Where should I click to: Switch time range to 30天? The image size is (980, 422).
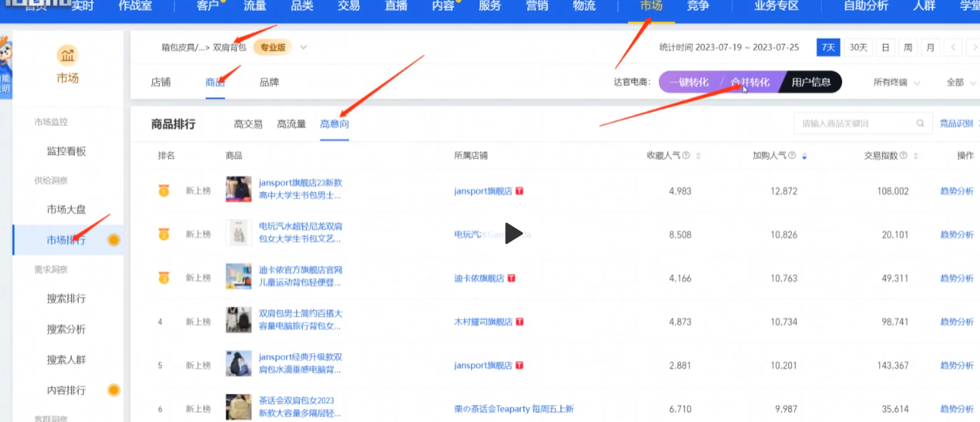[x=858, y=48]
